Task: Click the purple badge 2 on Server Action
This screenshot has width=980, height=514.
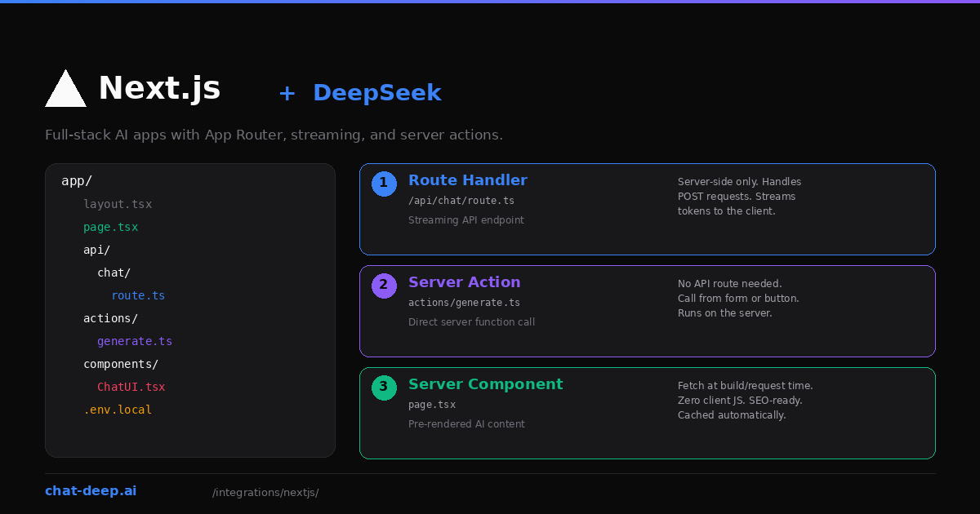Action: click(x=384, y=286)
